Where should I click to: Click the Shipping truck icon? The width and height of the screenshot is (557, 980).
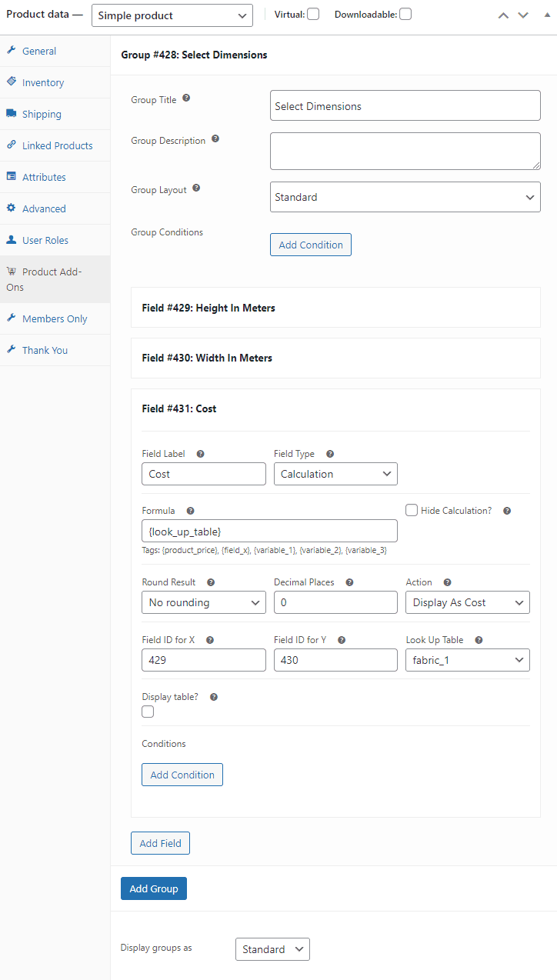pyautogui.click(x=12, y=114)
